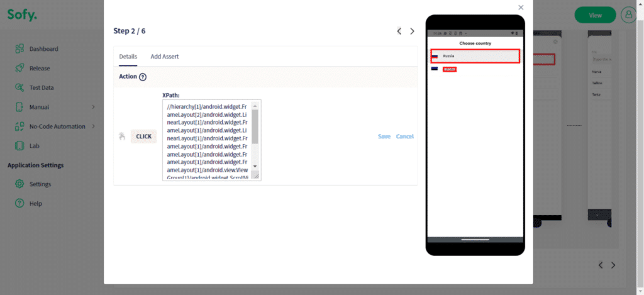Click Cancel next to Save

pos(405,136)
